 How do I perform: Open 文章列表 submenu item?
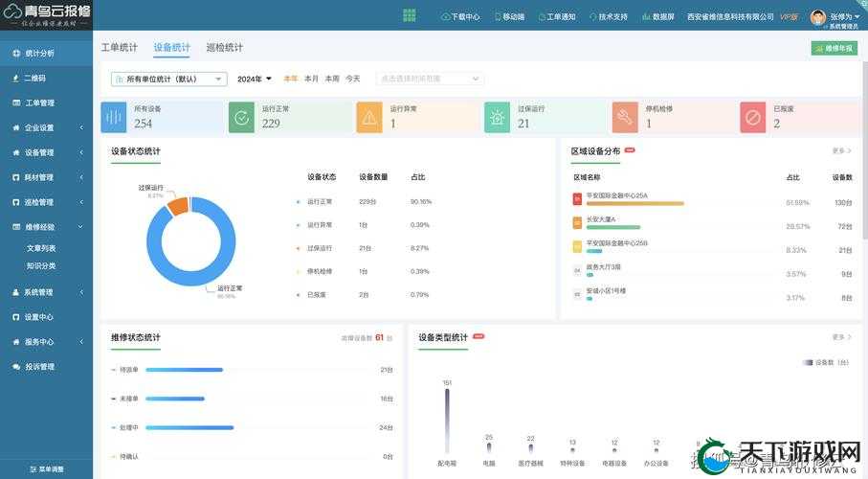[x=41, y=248]
